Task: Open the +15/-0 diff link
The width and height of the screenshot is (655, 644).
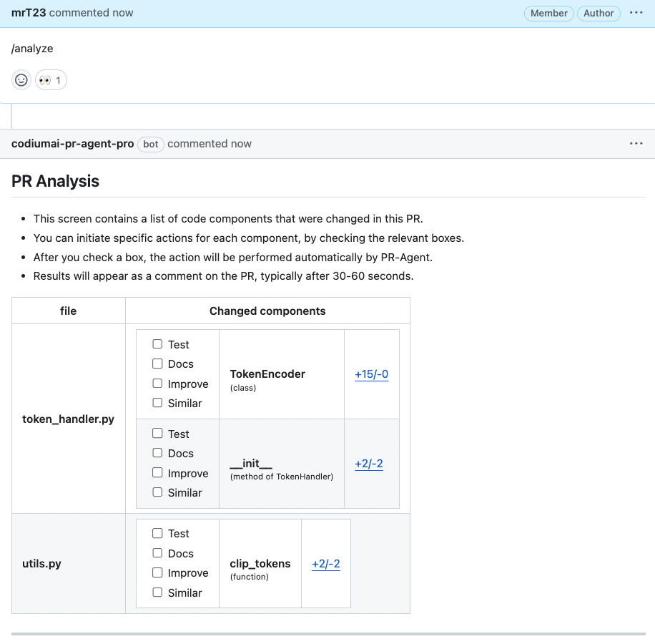Action: tap(371, 374)
